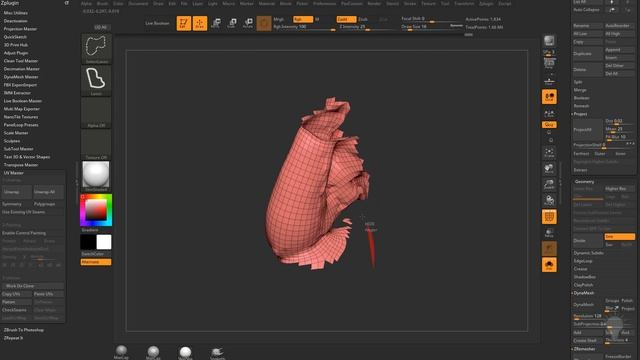Toggle the Rgb button in top shelf
Viewport: 640px width, 360px height.
pyautogui.click(x=303, y=19)
